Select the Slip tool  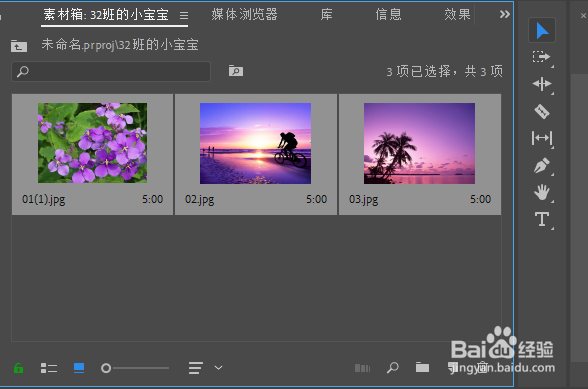[542, 138]
